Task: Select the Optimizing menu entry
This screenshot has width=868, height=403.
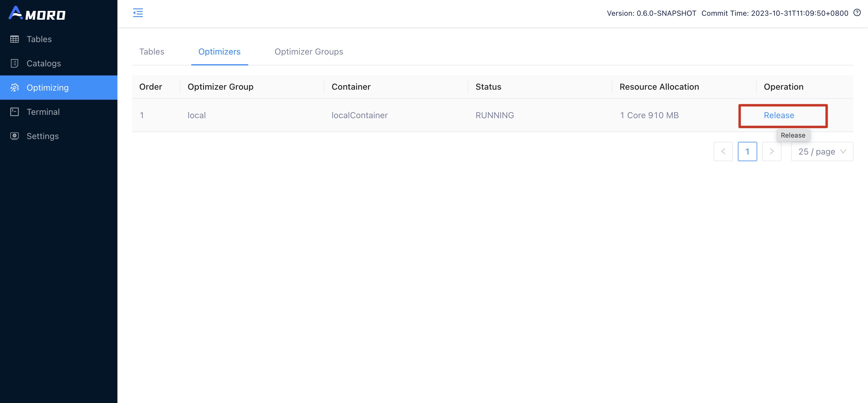Action: [x=48, y=87]
